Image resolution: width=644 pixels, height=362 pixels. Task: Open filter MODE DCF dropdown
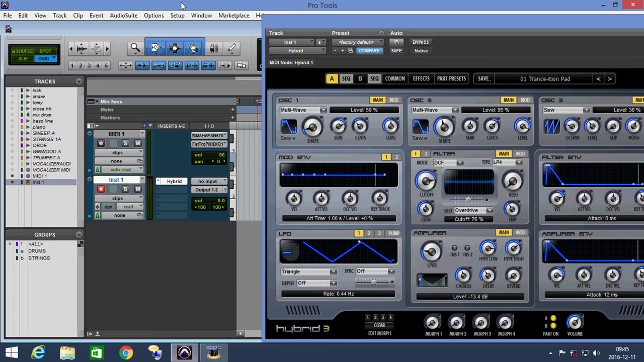(x=449, y=163)
